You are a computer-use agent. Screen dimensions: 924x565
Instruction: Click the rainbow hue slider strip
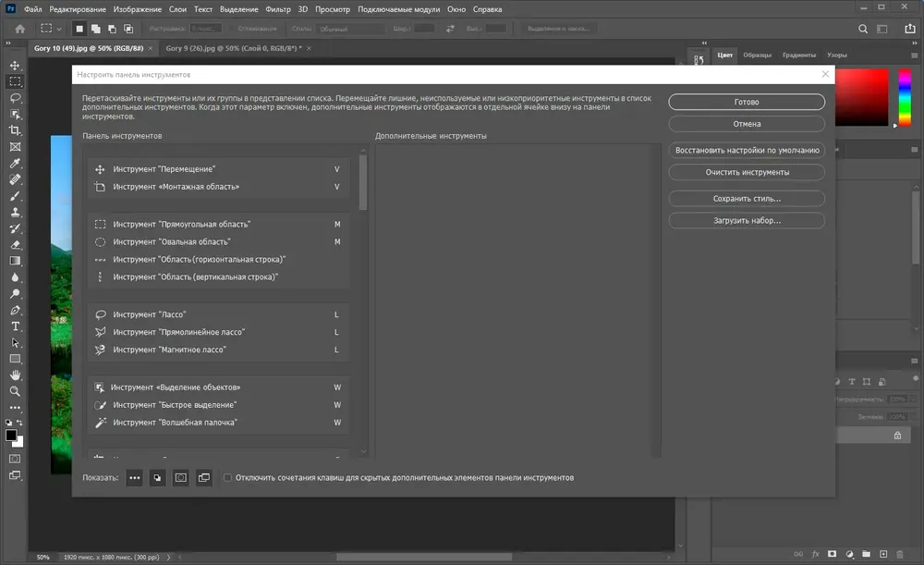(905, 97)
